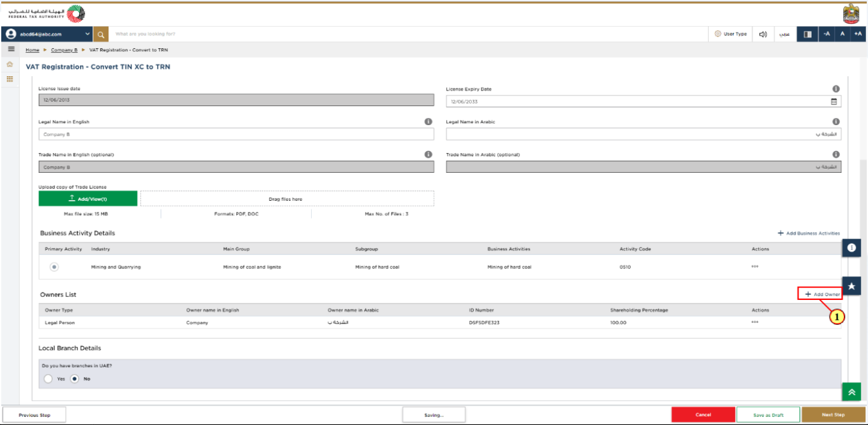
Task: Click the 'Mining and Quarrying' industry cell
Action: tap(116, 267)
